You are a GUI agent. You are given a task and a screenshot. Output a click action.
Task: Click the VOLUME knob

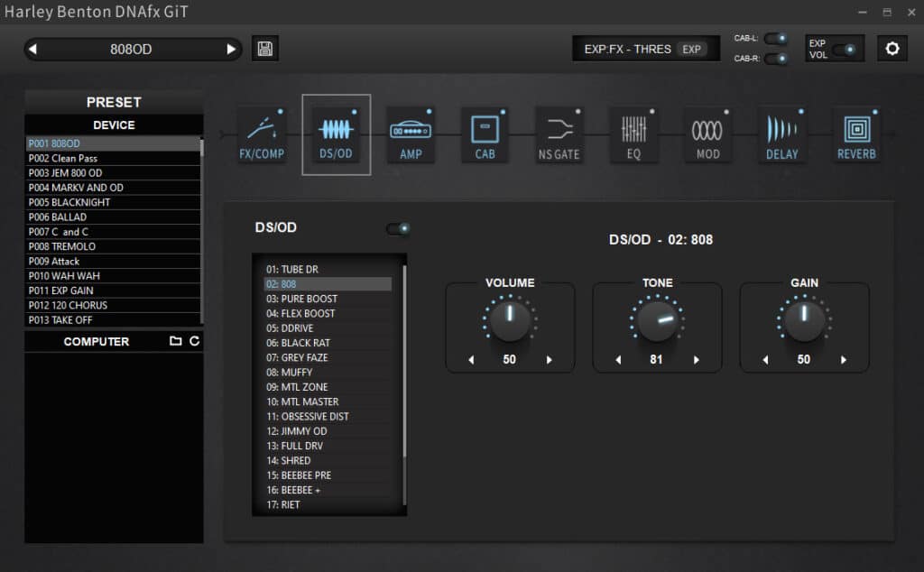(x=510, y=321)
